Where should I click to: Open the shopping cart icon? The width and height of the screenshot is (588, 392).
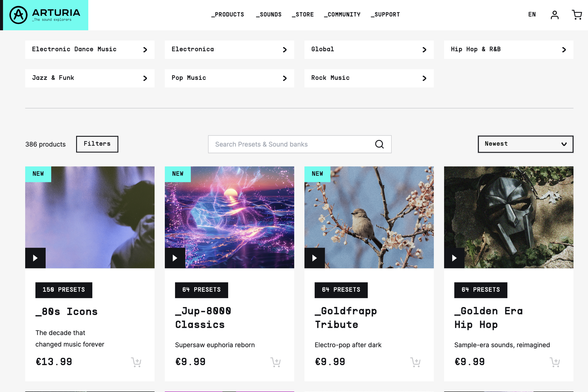click(x=577, y=15)
